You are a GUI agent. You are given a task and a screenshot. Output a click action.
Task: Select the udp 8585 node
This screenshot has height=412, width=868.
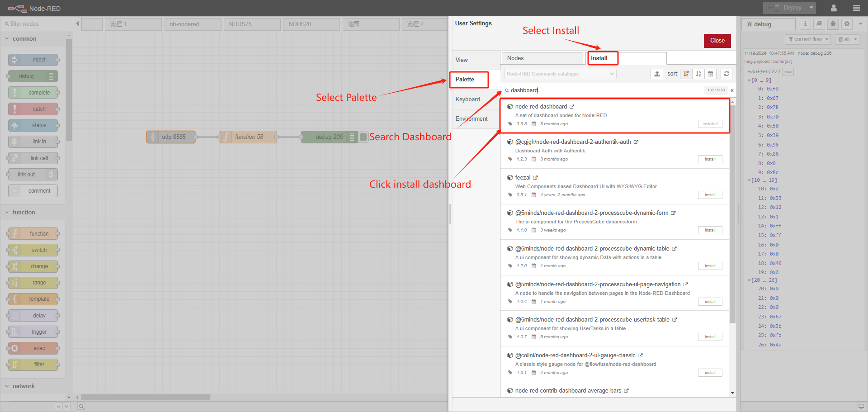(171, 137)
